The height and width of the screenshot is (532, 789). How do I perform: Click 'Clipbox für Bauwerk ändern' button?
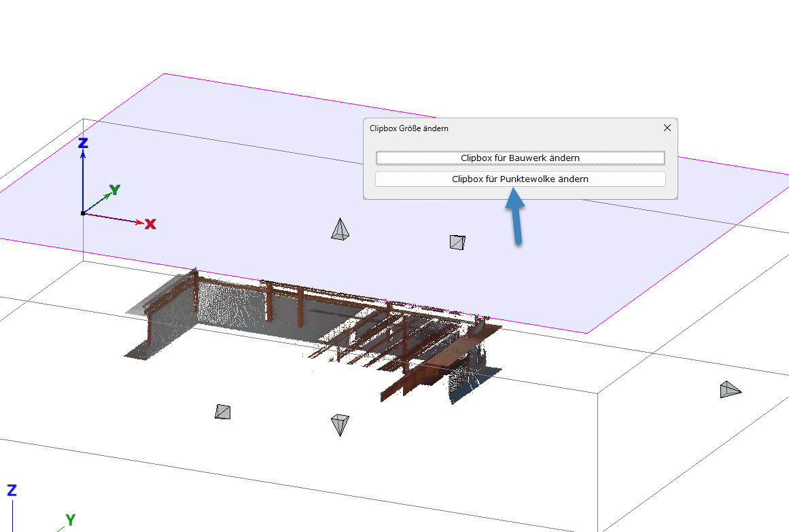click(x=520, y=158)
